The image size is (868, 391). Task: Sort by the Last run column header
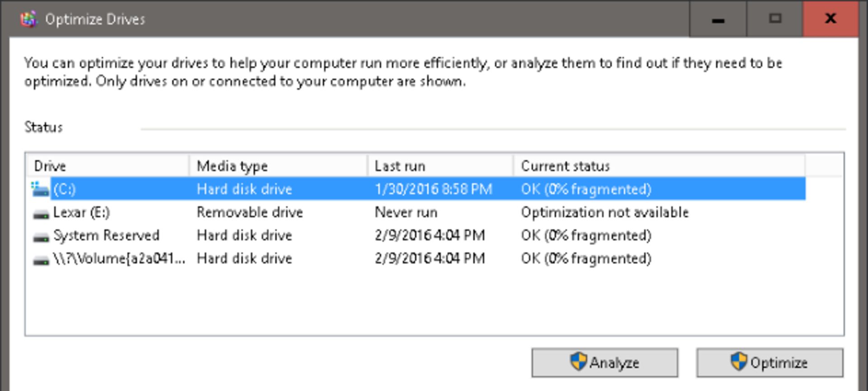[440, 166]
